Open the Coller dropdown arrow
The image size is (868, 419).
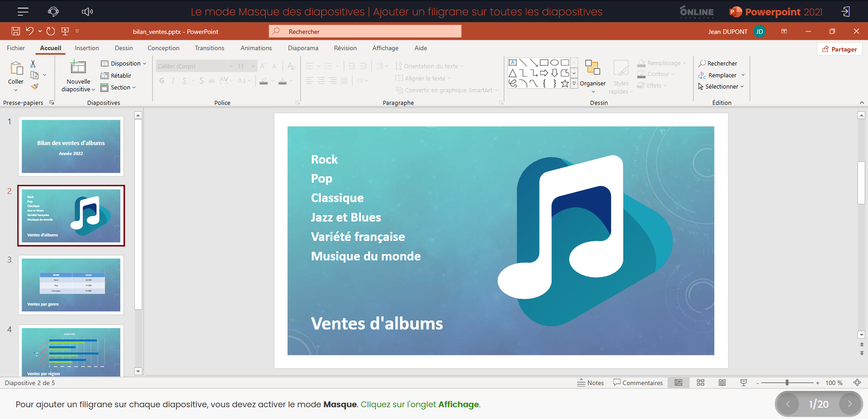[16, 90]
